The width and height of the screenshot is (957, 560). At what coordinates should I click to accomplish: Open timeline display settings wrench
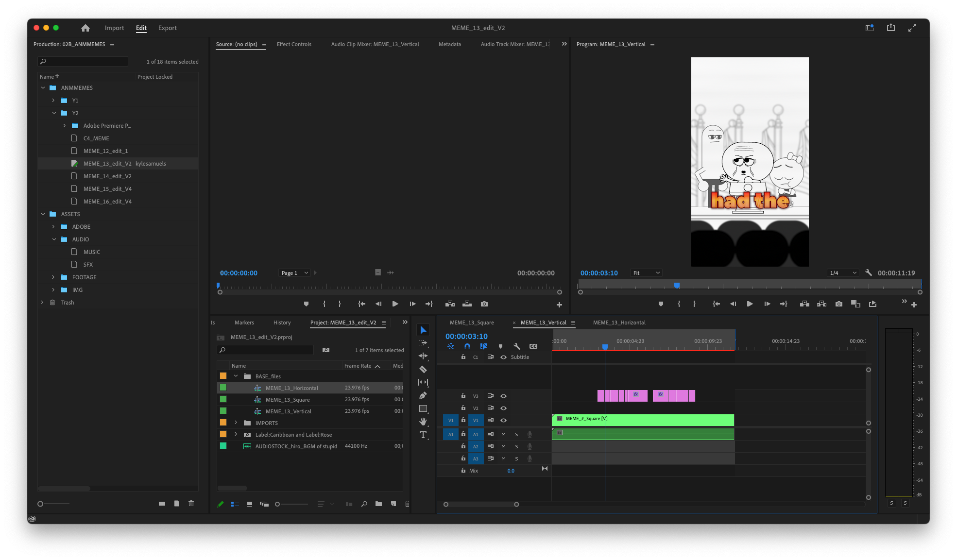point(517,346)
